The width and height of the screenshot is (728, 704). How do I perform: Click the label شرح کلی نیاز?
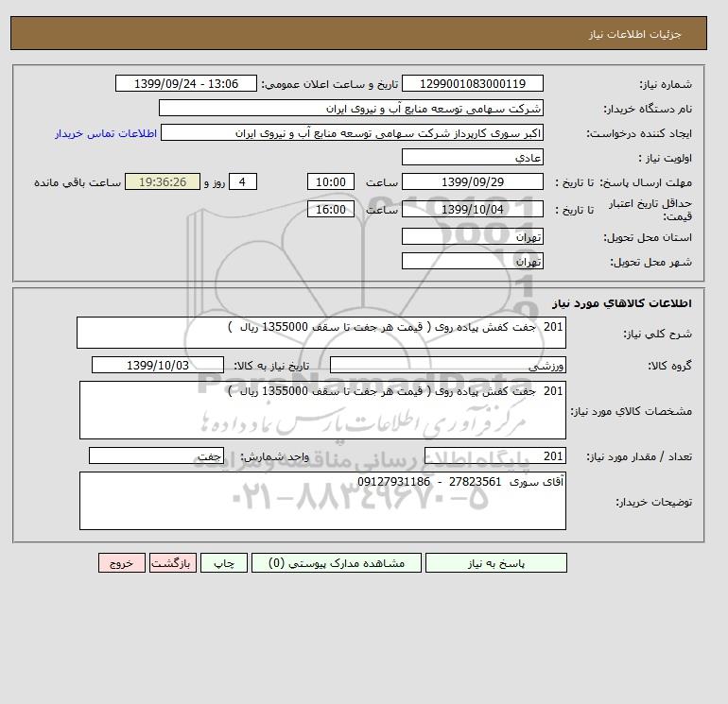tap(657, 334)
